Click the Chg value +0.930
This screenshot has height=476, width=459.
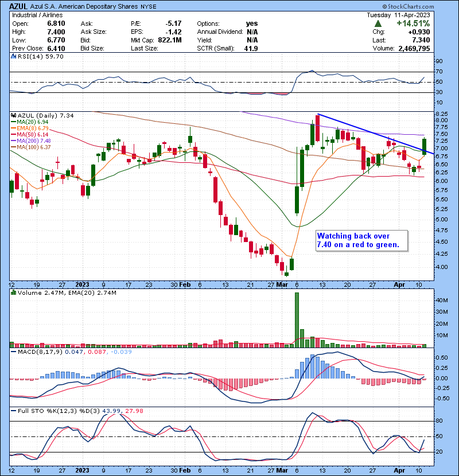click(419, 32)
